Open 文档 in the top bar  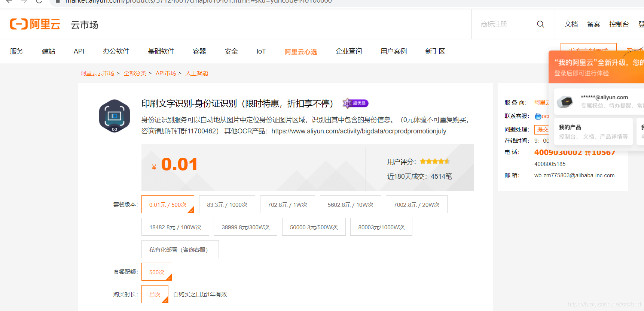pos(571,24)
